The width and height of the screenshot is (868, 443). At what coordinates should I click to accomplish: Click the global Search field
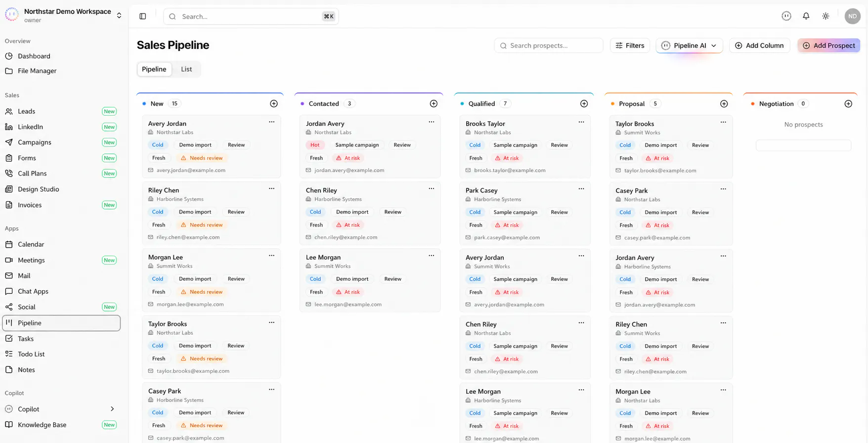[251, 16]
